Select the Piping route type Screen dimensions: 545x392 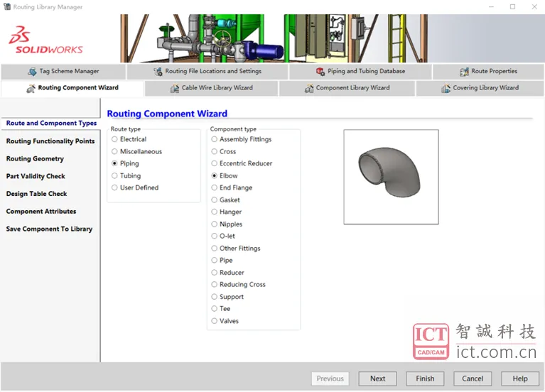click(x=114, y=163)
